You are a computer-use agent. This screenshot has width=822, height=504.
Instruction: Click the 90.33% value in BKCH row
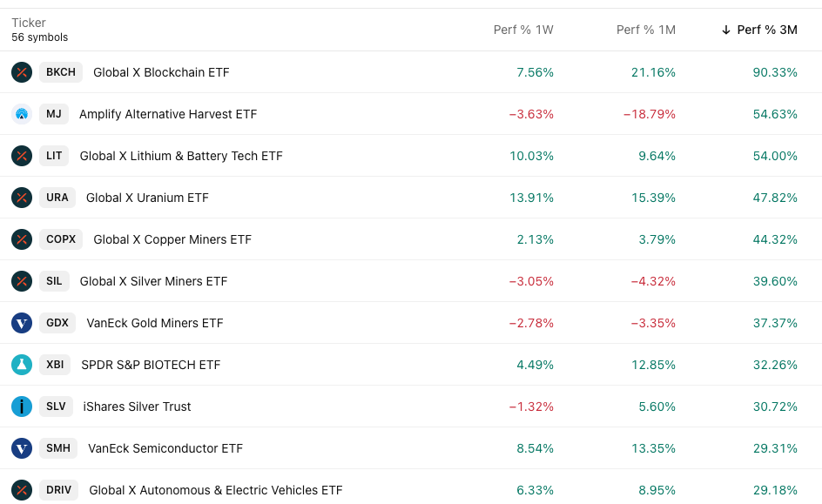click(775, 72)
